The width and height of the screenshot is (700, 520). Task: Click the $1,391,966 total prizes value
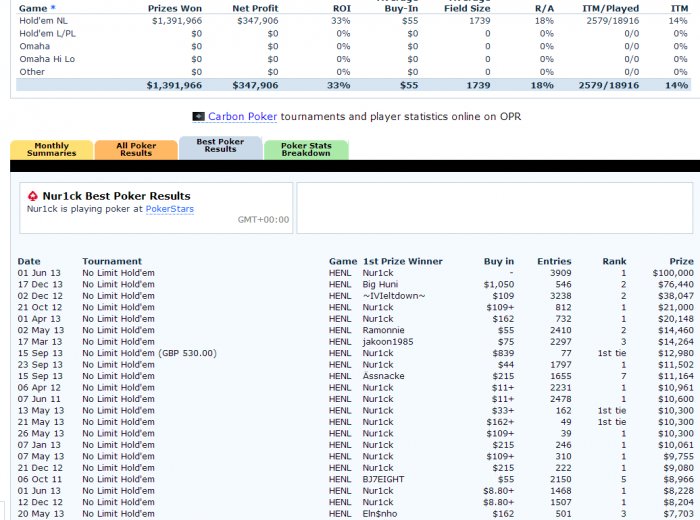point(174,85)
